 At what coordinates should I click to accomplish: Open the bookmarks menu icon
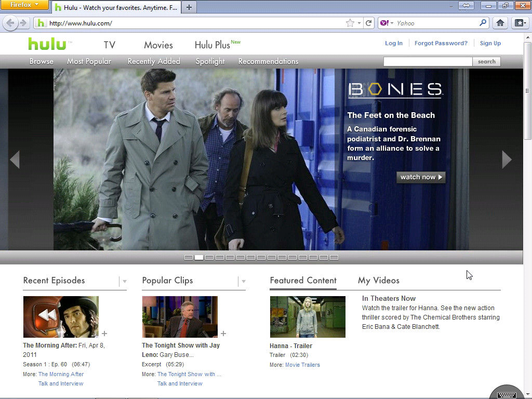pos(520,23)
